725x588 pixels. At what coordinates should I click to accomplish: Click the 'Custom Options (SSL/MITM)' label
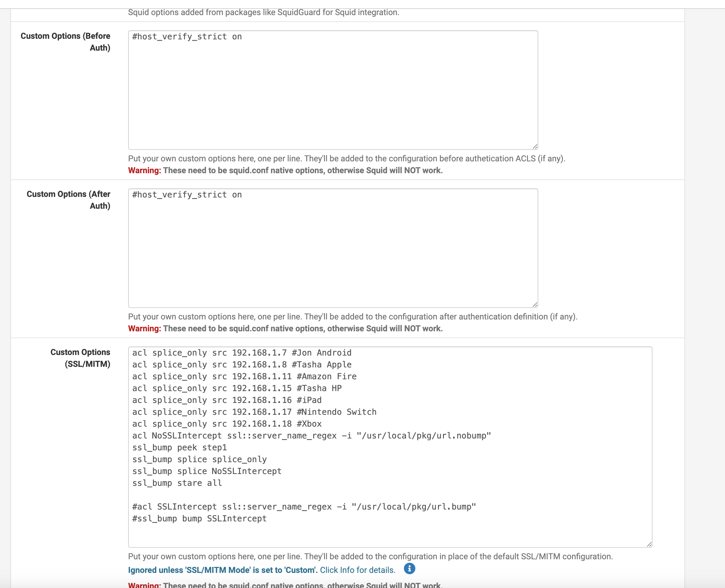80,358
